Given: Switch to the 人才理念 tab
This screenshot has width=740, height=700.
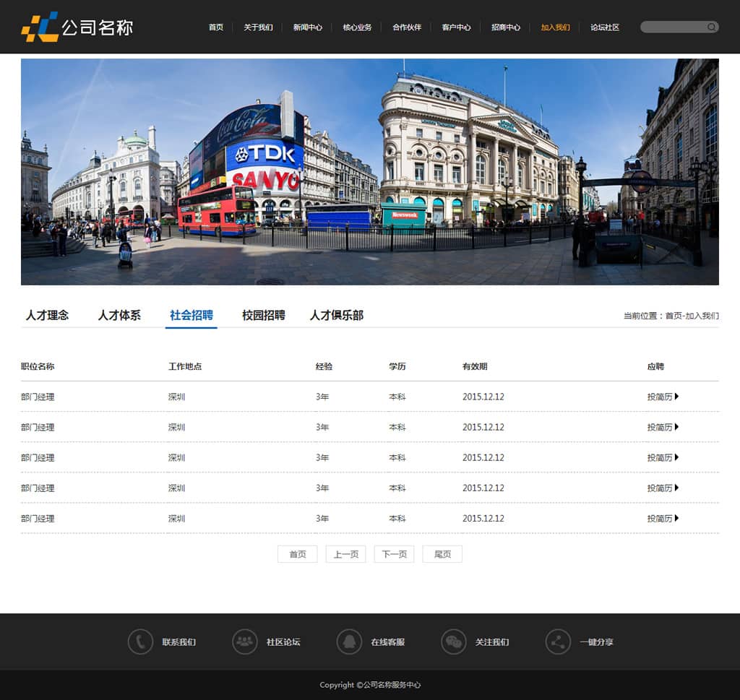Looking at the screenshot, I should click(x=47, y=315).
